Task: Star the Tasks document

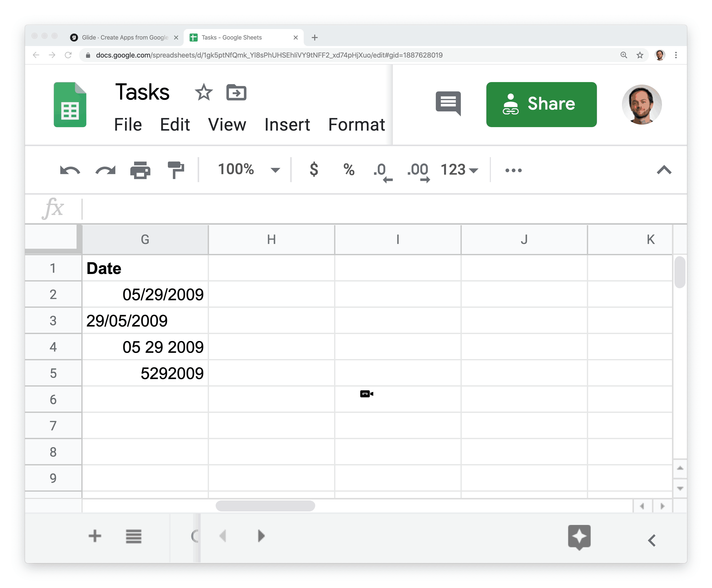Action: pyautogui.click(x=203, y=92)
